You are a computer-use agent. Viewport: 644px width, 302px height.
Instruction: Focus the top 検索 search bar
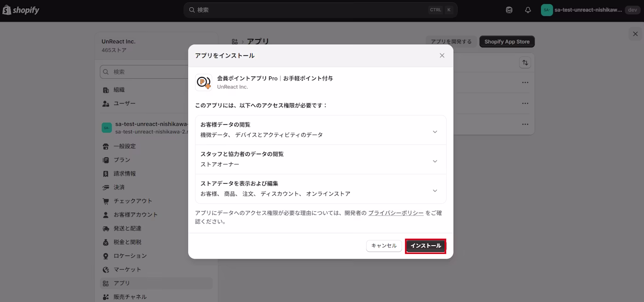pyautogui.click(x=320, y=10)
